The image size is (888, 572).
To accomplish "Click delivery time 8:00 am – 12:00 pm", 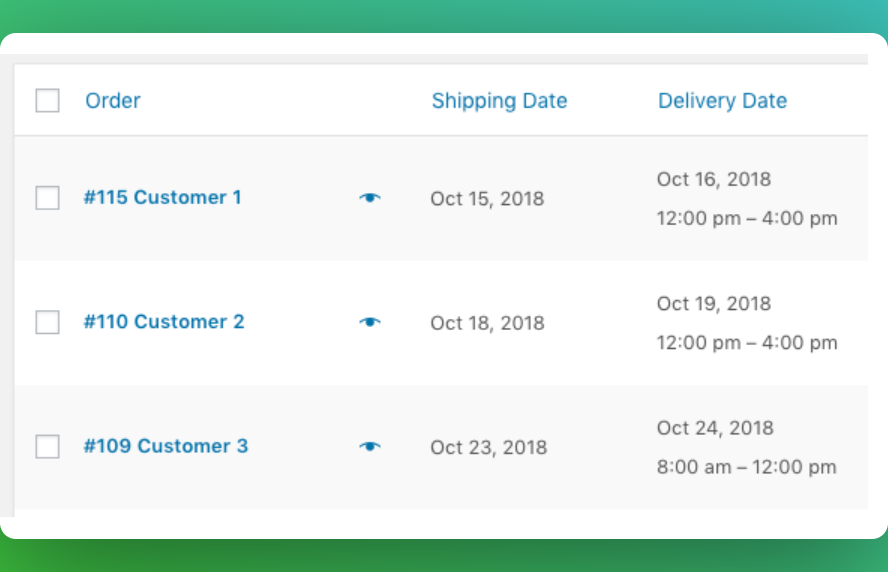I will coord(746,467).
